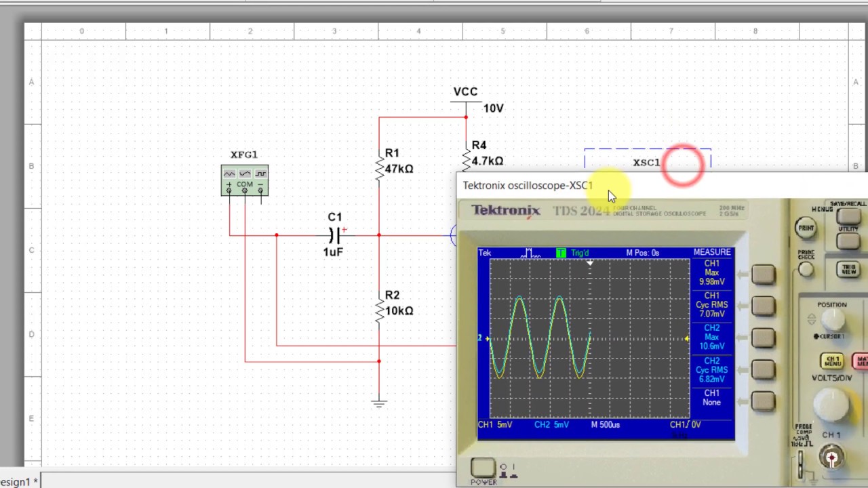The image size is (868, 488).
Task: Toggle the oscilloscope POWER button
Action: click(483, 468)
